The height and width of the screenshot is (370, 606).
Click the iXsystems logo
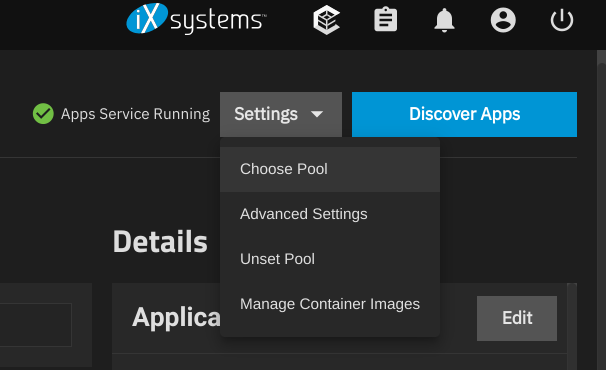(x=196, y=19)
